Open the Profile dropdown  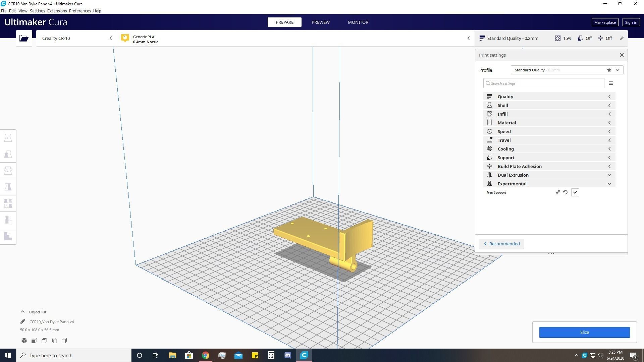(567, 70)
